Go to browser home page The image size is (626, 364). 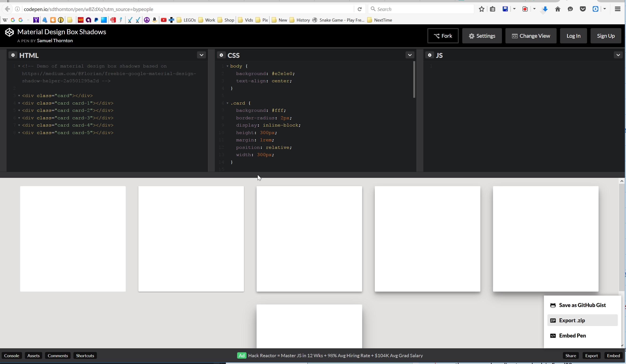(558, 9)
